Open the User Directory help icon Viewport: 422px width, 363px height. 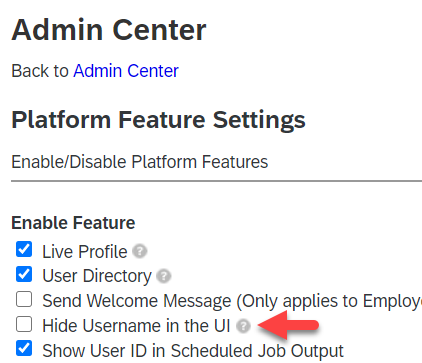click(164, 276)
